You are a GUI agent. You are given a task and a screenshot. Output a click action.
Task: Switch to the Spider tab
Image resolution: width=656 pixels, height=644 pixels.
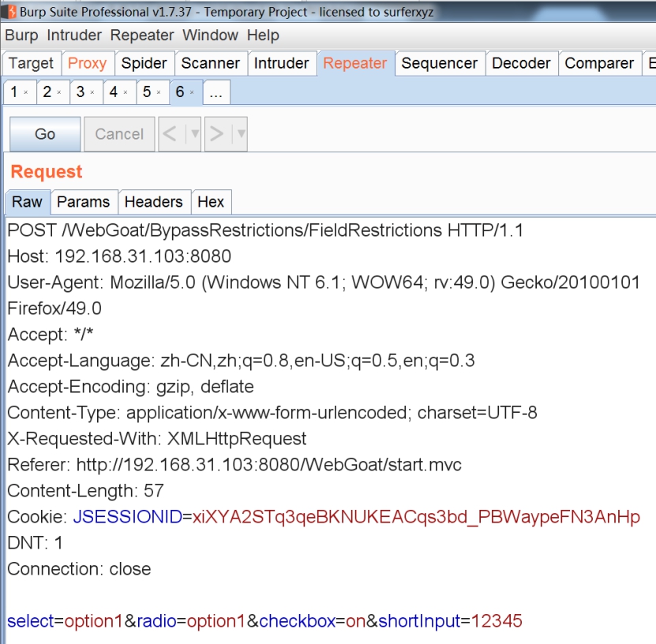[144, 64]
